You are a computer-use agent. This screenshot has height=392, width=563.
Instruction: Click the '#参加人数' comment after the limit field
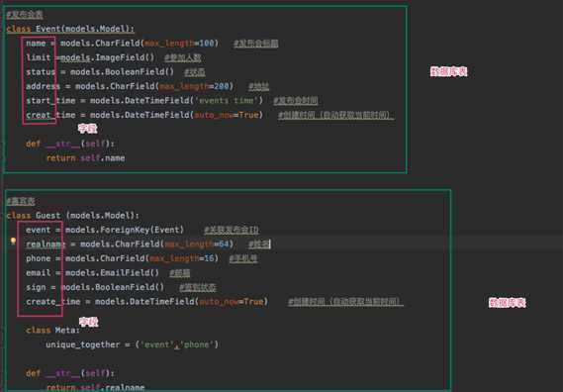(x=182, y=57)
